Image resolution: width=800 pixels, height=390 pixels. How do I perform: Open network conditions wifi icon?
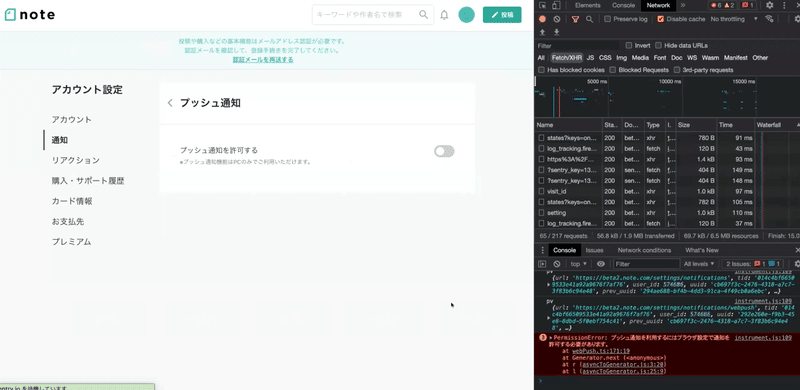coord(769,19)
